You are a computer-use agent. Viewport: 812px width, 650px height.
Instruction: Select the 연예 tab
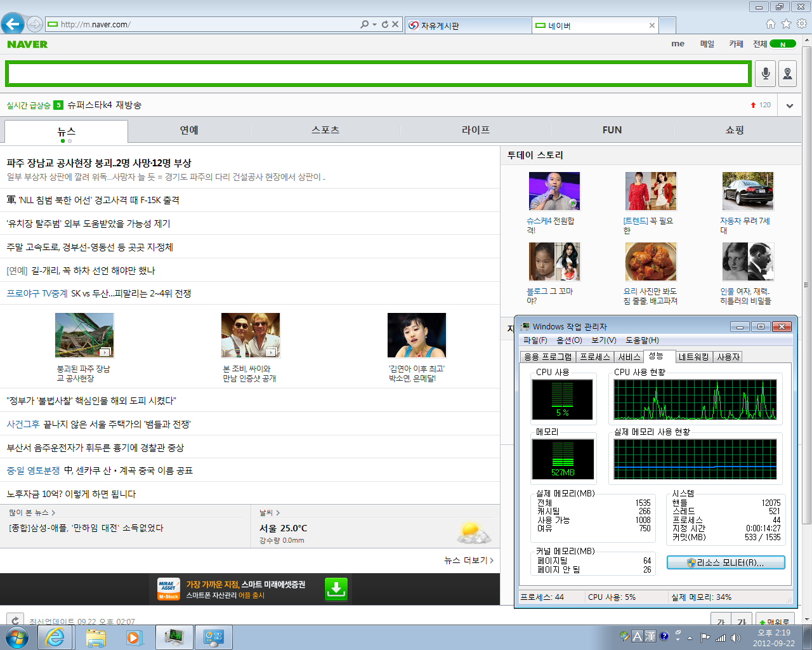pos(189,130)
